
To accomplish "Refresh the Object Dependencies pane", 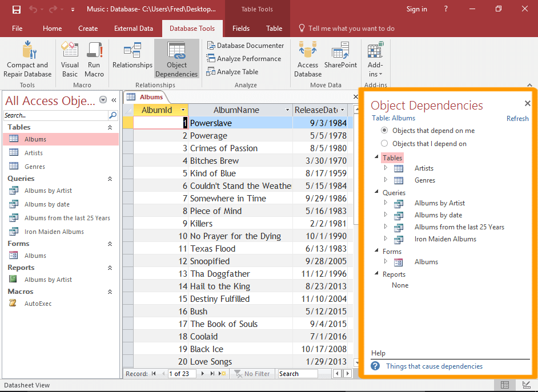I will pos(517,119).
